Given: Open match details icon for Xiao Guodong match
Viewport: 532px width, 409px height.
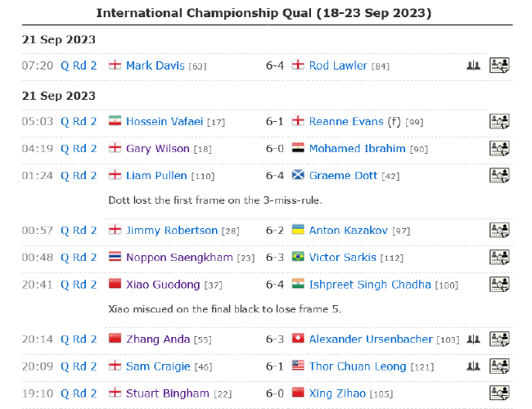Looking at the screenshot, I should [499, 284].
